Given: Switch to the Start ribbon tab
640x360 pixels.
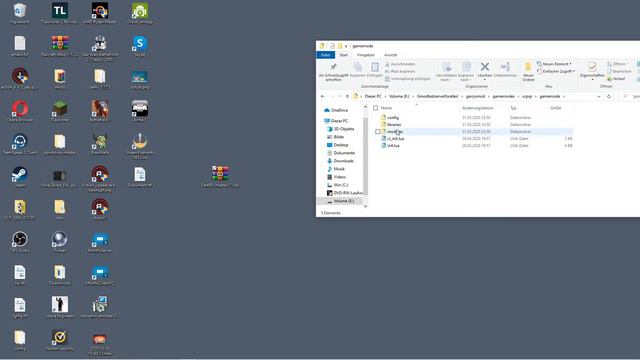Looking at the screenshot, I should (x=344, y=55).
